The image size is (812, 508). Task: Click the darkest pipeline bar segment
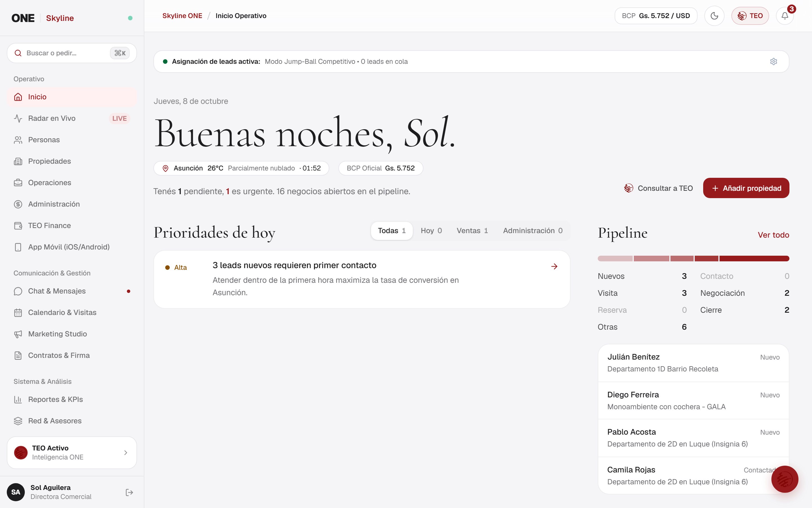pos(754,258)
